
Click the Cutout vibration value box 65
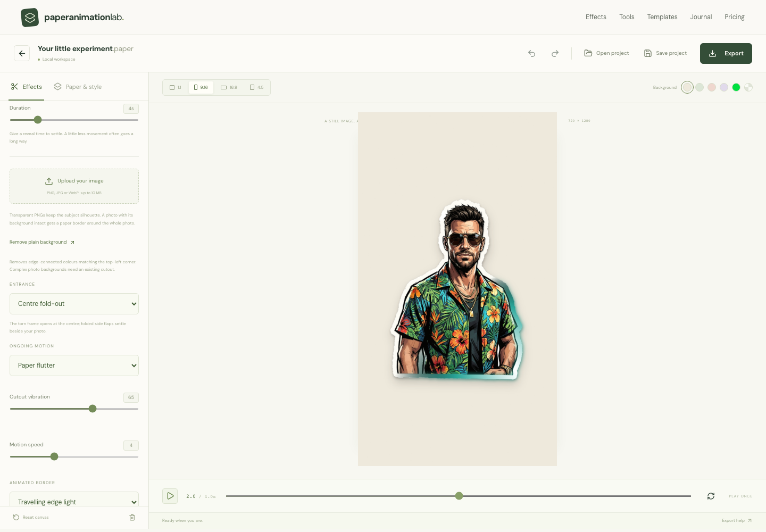click(131, 397)
